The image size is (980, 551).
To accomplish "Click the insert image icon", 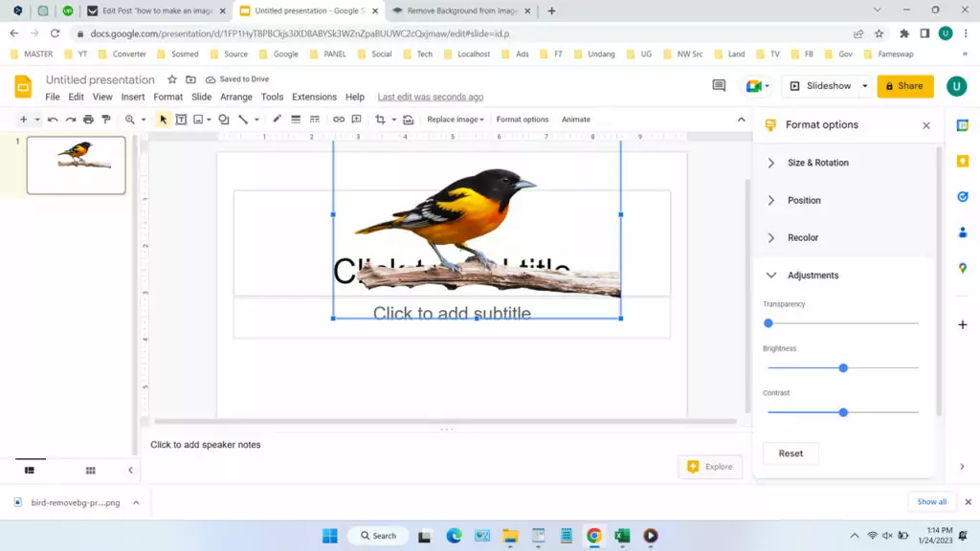I will (x=199, y=120).
